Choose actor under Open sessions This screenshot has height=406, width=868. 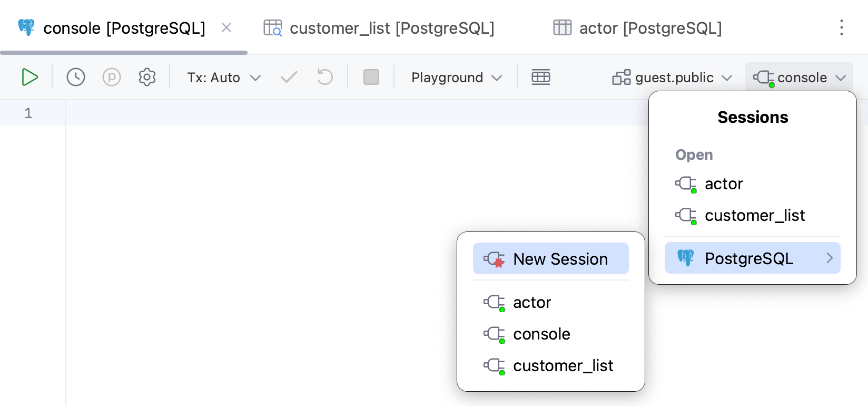click(x=723, y=184)
